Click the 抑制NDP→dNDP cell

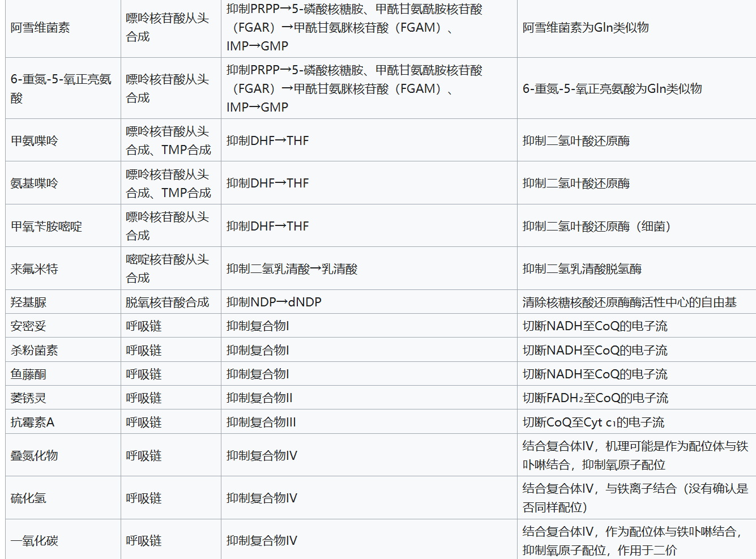click(x=274, y=302)
